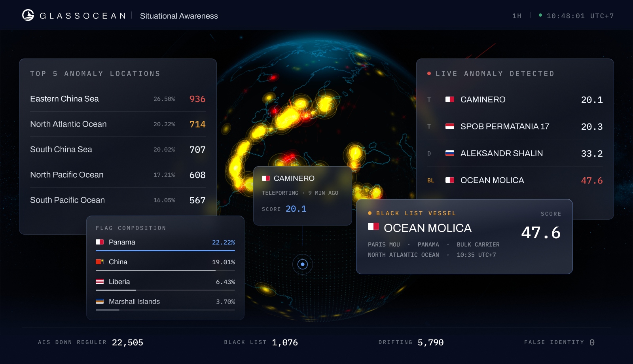Click the 20.1 score in the CAMINERO popup

pyautogui.click(x=296, y=209)
